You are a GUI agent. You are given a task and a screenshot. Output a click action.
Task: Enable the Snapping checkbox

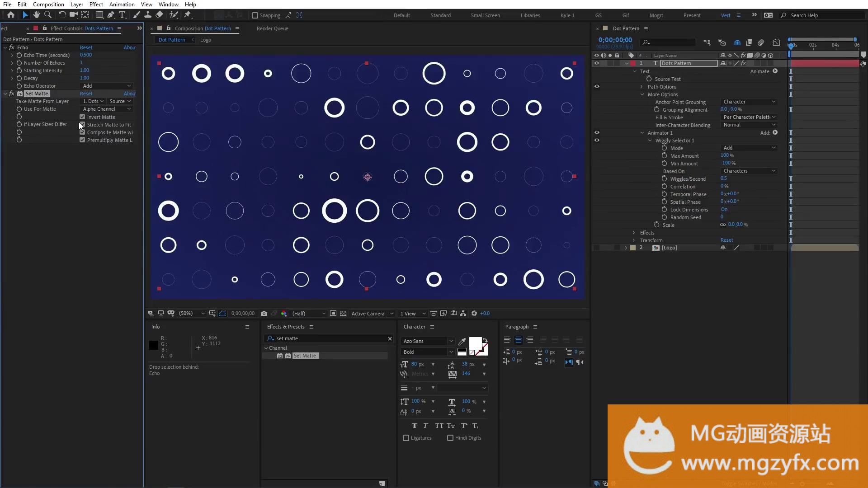(255, 15)
